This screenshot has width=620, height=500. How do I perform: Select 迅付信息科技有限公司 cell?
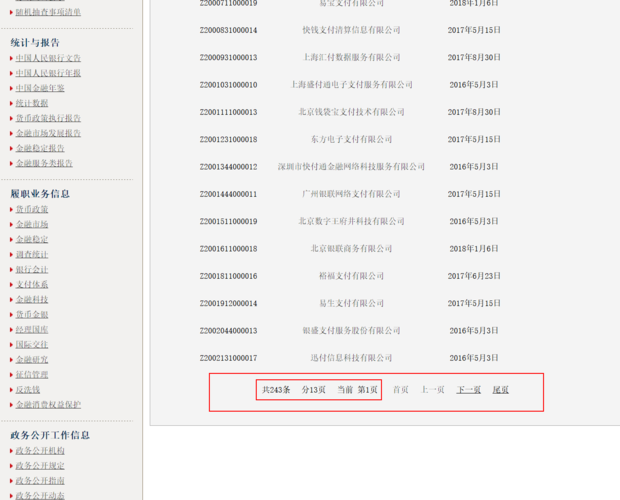[x=351, y=358]
